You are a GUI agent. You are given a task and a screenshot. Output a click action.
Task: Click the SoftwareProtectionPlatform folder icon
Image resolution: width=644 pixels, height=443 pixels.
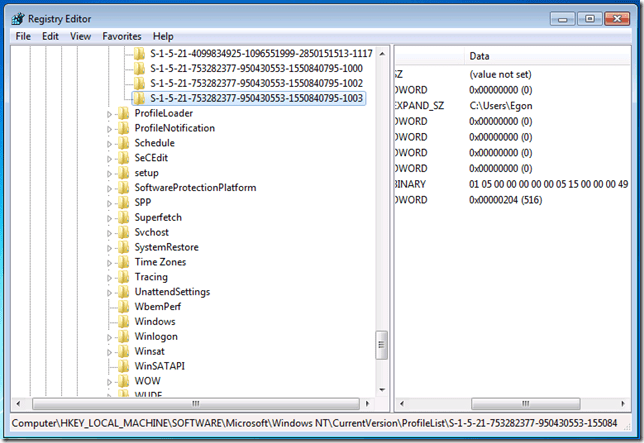coord(124,187)
